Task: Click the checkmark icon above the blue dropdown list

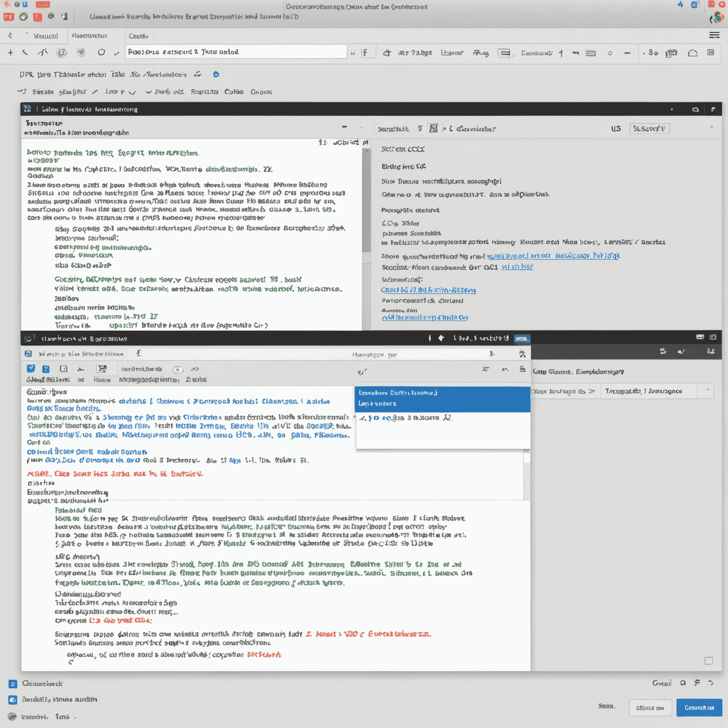Action: (x=362, y=372)
